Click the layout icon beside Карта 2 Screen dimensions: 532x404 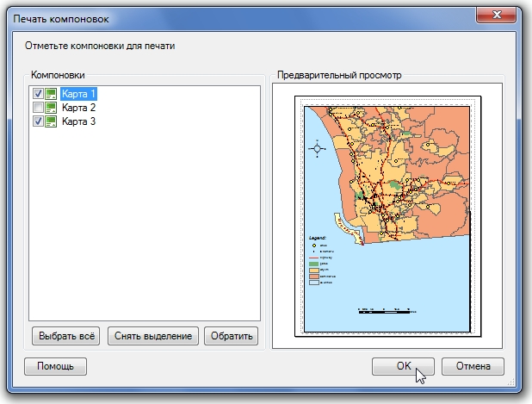pyautogui.click(x=51, y=108)
